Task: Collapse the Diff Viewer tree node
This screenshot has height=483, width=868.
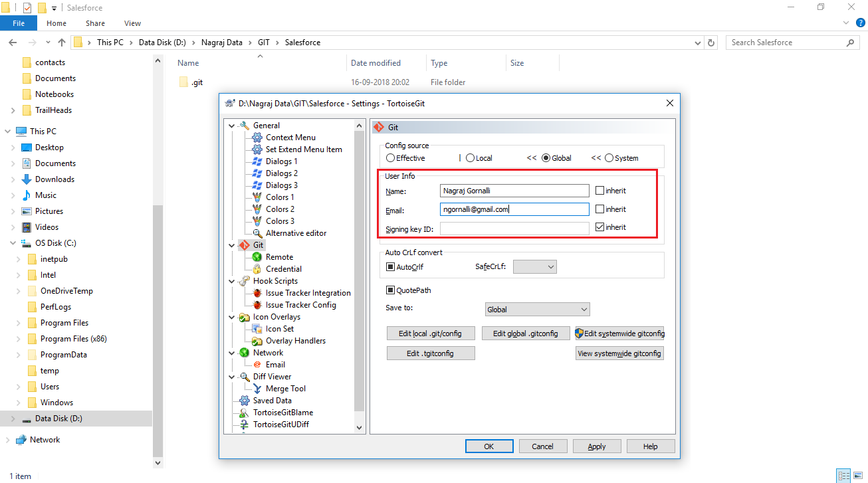Action: [231, 377]
